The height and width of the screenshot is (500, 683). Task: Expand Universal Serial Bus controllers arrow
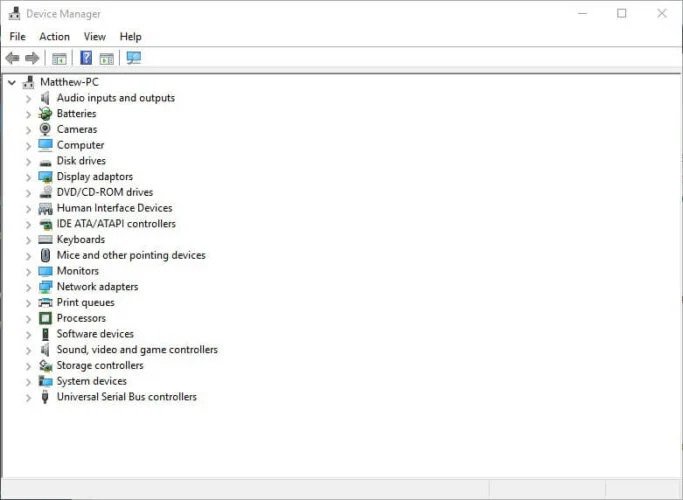click(x=29, y=397)
